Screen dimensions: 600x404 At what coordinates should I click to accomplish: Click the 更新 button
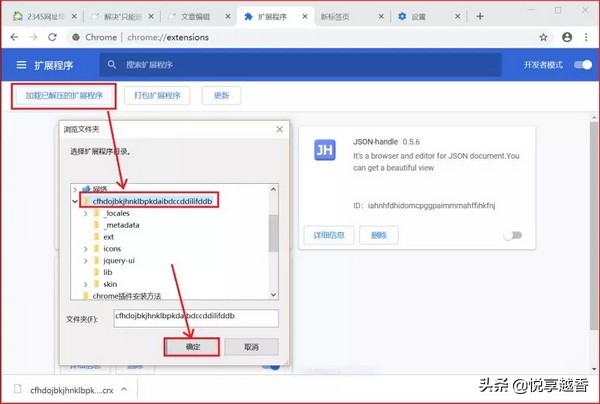pos(222,96)
